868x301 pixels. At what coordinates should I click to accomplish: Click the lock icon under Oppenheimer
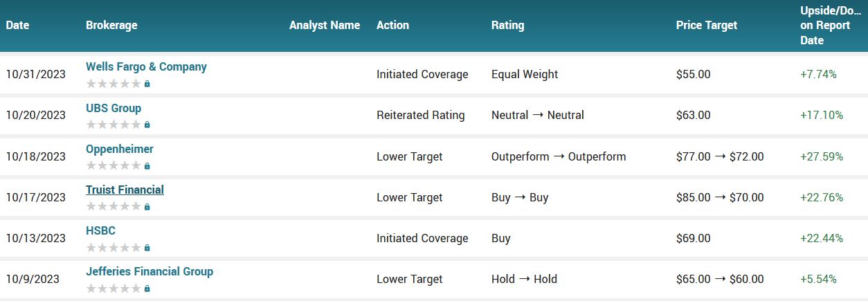tap(147, 166)
